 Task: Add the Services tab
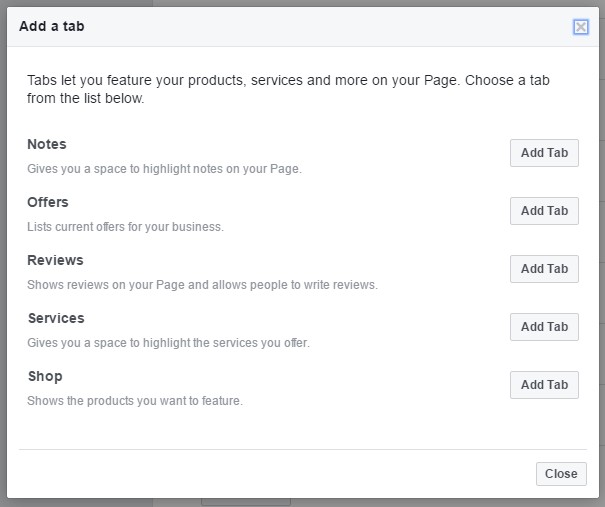pos(544,327)
